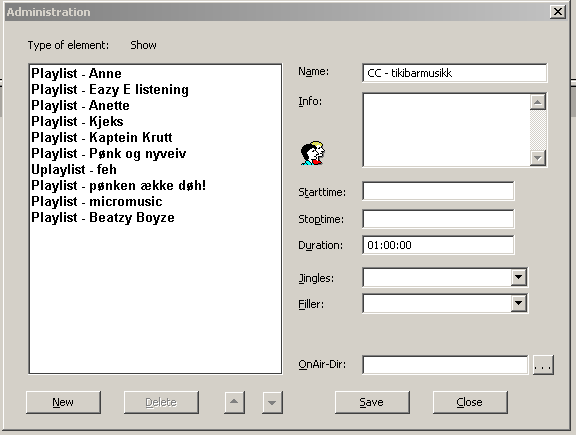576x435 pixels.
Task: Move selected item down with arrow button
Action: tap(272, 402)
